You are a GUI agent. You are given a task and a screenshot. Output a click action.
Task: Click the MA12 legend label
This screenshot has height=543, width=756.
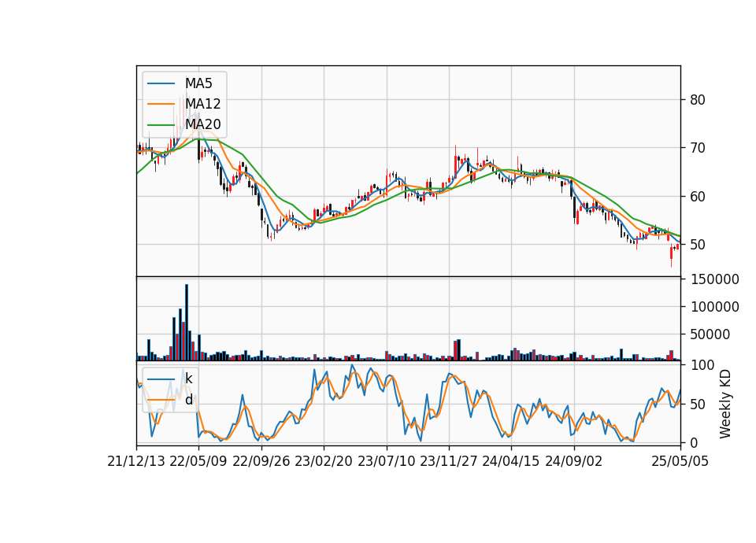pyautogui.click(x=202, y=104)
